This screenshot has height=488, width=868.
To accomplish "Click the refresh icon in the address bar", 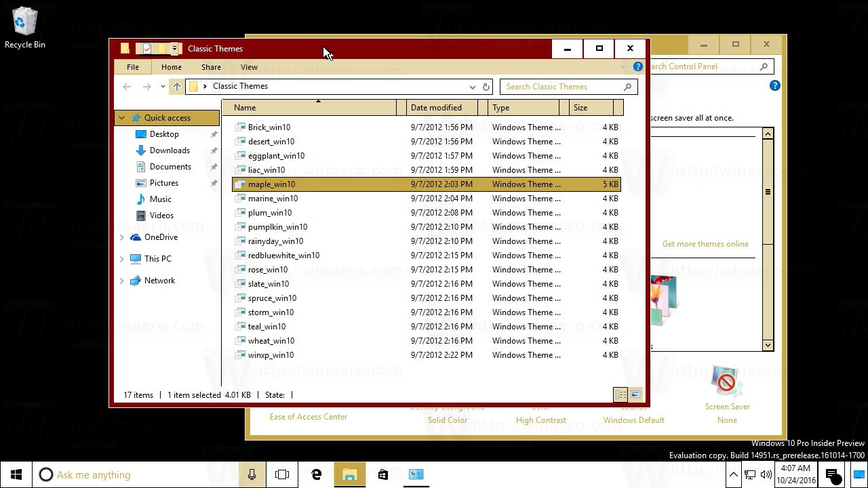I will tap(486, 87).
